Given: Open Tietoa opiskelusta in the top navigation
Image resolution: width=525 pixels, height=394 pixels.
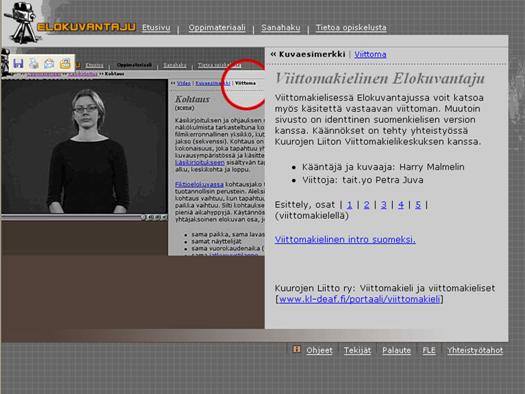Looking at the screenshot, I should 351,28.
